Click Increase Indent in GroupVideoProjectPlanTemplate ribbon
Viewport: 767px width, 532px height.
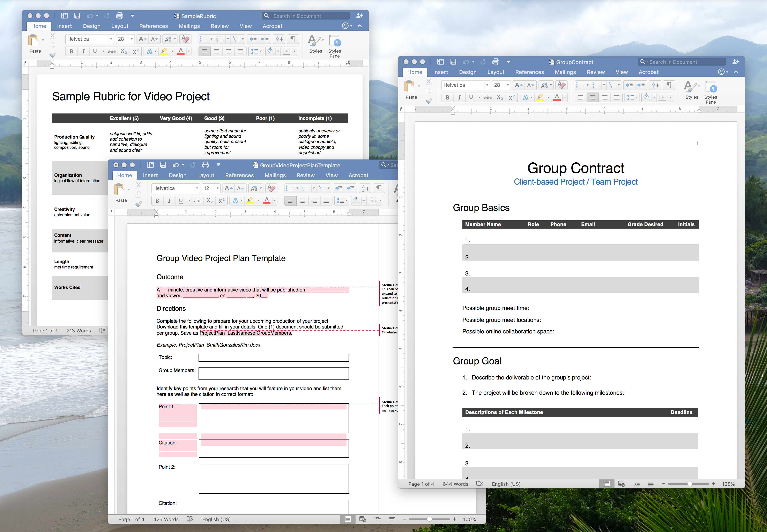coord(351,188)
